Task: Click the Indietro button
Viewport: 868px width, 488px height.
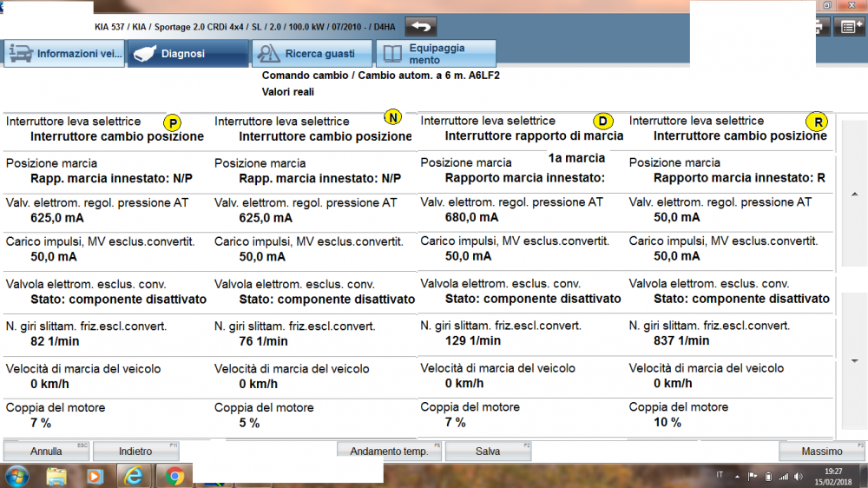Action: pyautogui.click(x=135, y=451)
